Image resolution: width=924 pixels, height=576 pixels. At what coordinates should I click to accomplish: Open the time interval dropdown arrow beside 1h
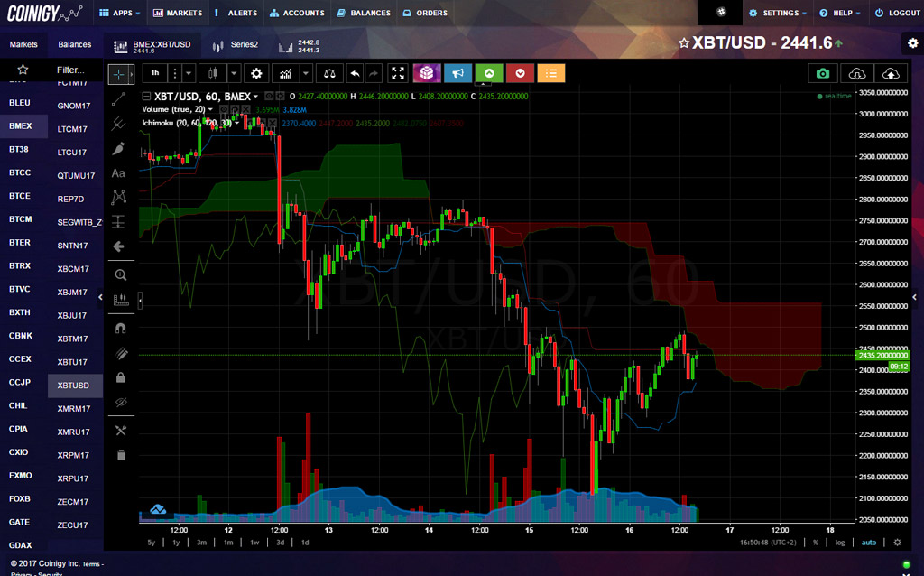point(189,74)
